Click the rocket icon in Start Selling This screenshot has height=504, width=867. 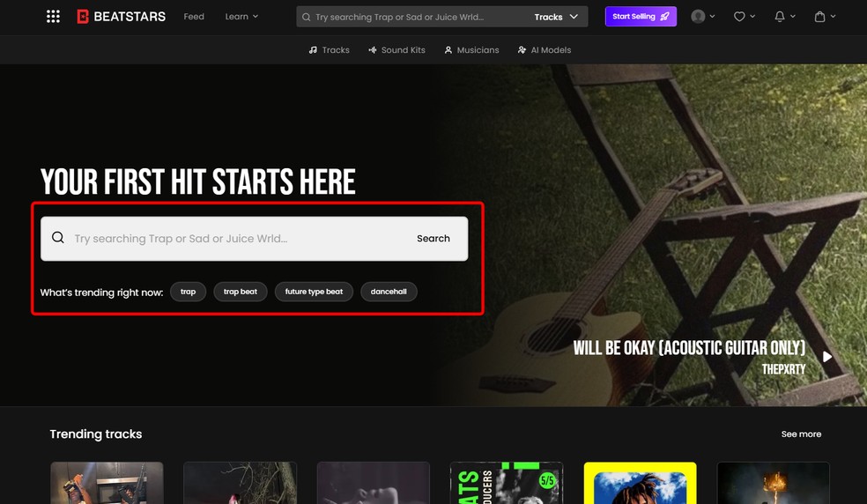(664, 17)
